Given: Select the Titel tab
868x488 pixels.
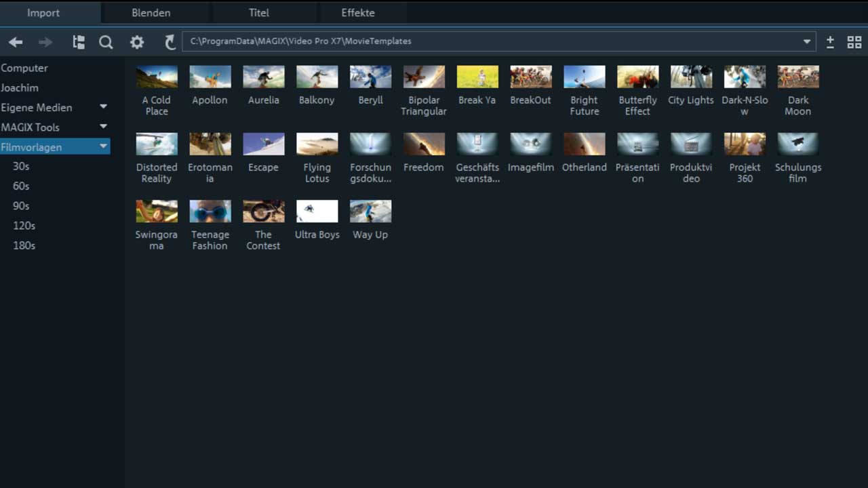Looking at the screenshot, I should pos(259,13).
